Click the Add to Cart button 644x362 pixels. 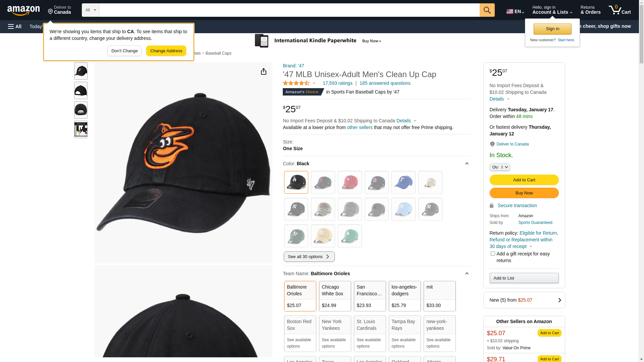point(524,180)
